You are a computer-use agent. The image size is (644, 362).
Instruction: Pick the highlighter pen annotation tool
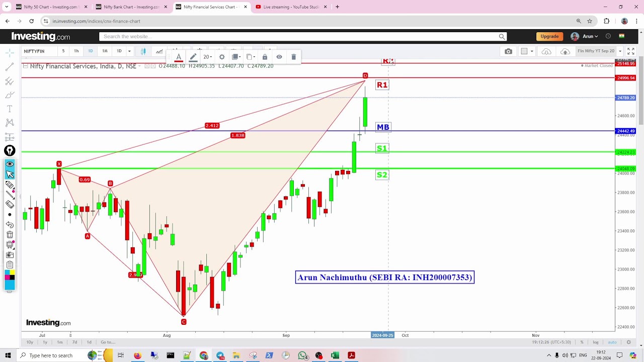click(x=10, y=185)
